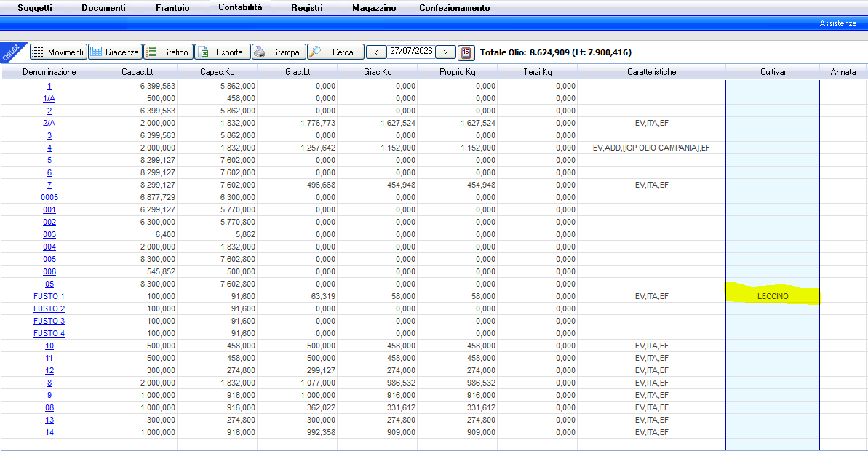Click the 6.877,729 capacity value
The image size is (868, 451).
[x=158, y=198]
